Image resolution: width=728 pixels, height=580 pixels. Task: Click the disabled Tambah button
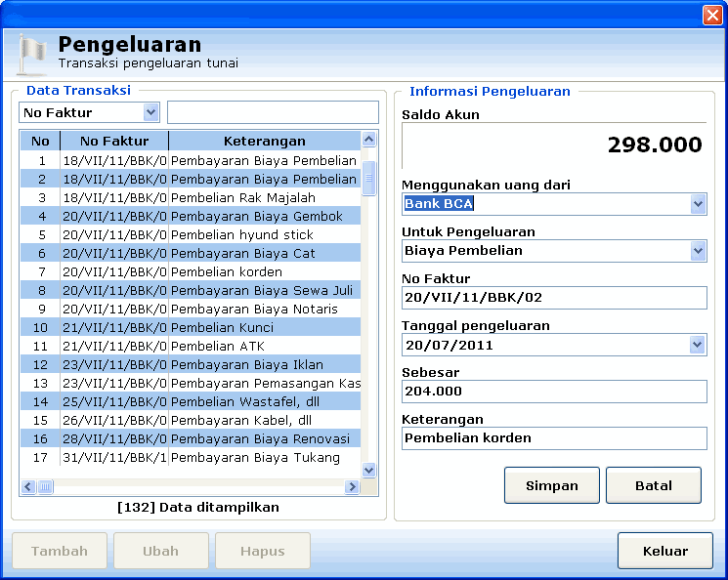point(60,551)
